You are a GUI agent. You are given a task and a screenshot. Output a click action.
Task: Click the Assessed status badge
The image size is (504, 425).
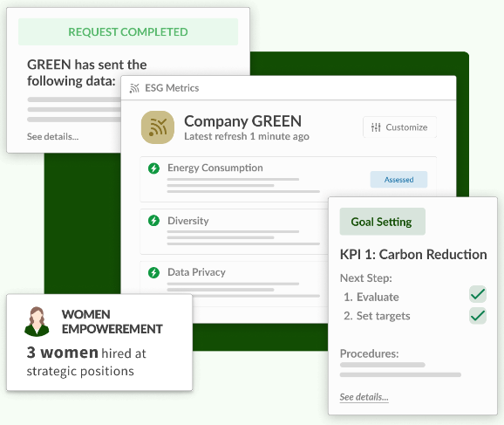[x=398, y=180]
